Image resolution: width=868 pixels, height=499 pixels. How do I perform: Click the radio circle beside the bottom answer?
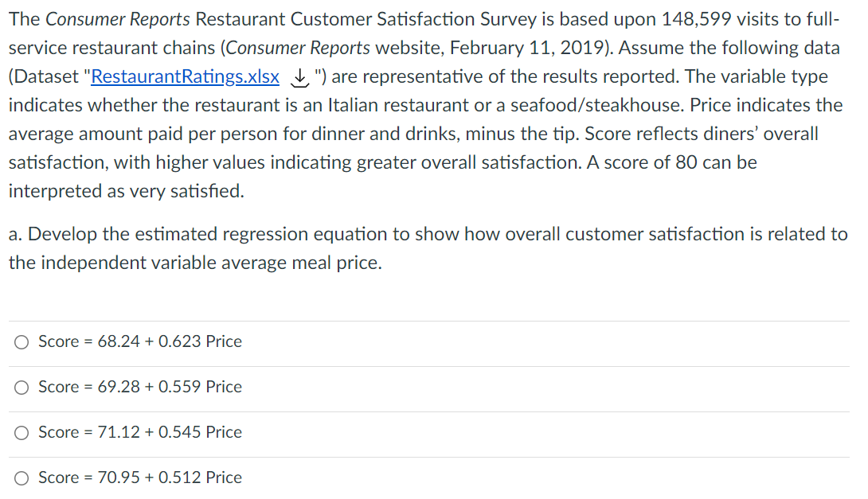point(22,478)
